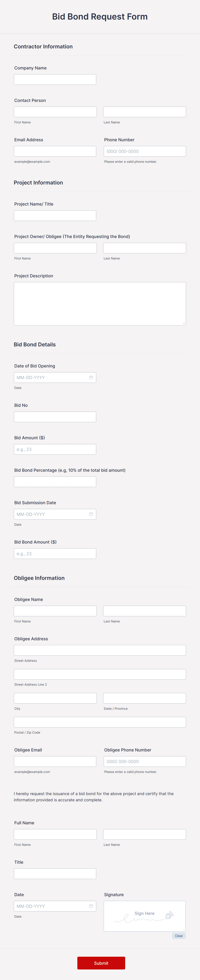This screenshot has height=980, width=200.
Task: Click the Phone Number field showing (000) 000-0000
Action: [x=145, y=151]
